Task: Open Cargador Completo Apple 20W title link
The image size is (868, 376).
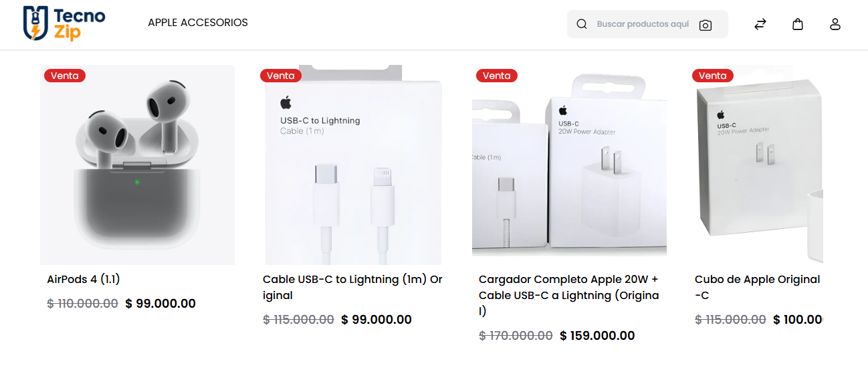Action: click(x=568, y=295)
